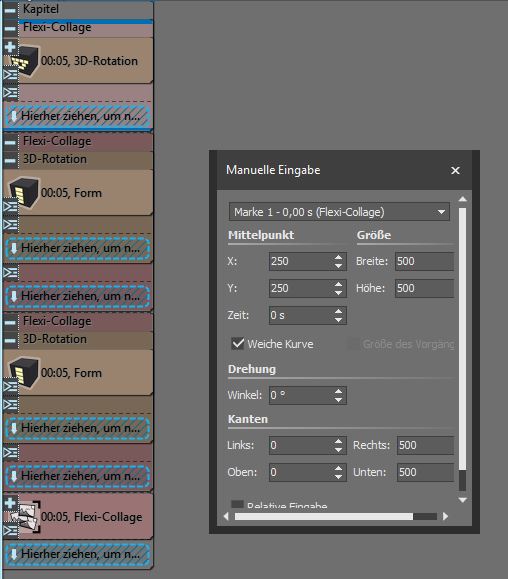
Task: Increase the X Mittelpunkt value with up arrow
Action: click(x=338, y=257)
